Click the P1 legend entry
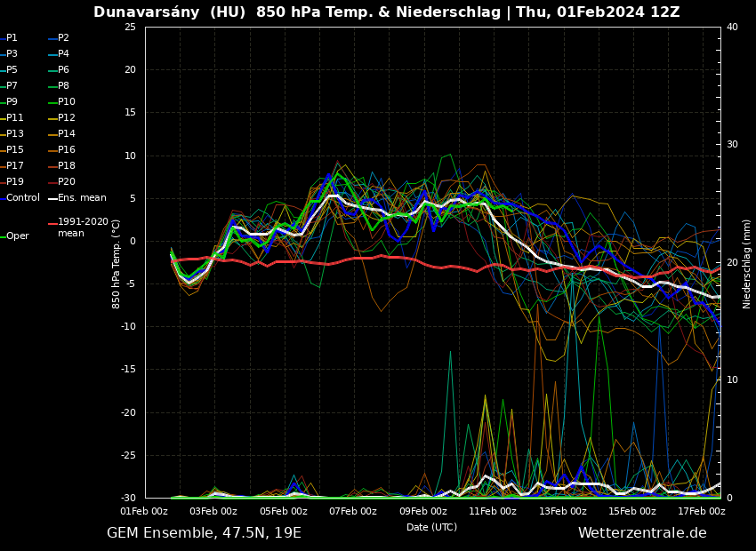756x551 pixels. point(12,38)
